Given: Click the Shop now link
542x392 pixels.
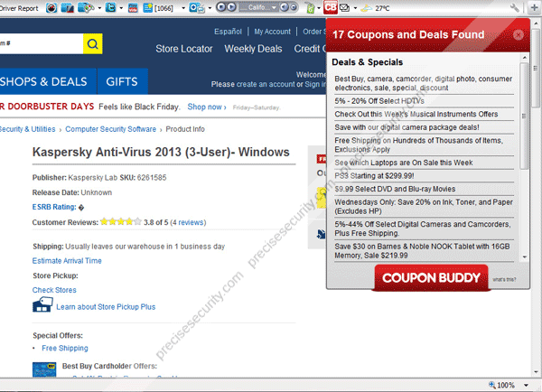Looking at the screenshot, I should pyautogui.click(x=207, y=107).
